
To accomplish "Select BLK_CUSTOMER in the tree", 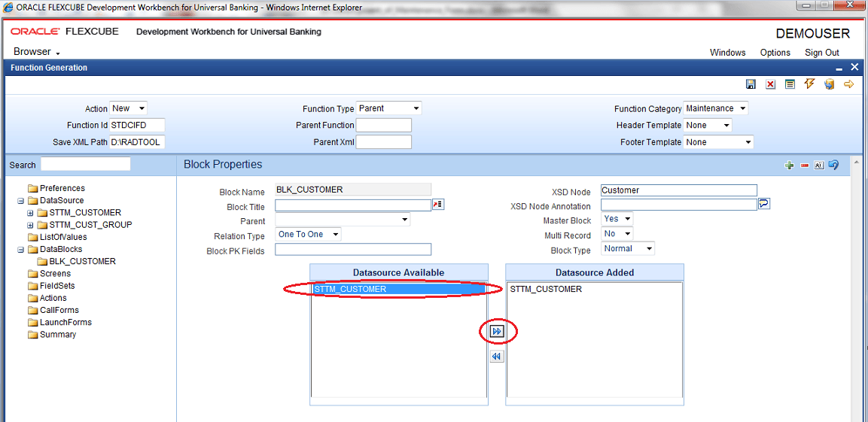I will (83, 261).
